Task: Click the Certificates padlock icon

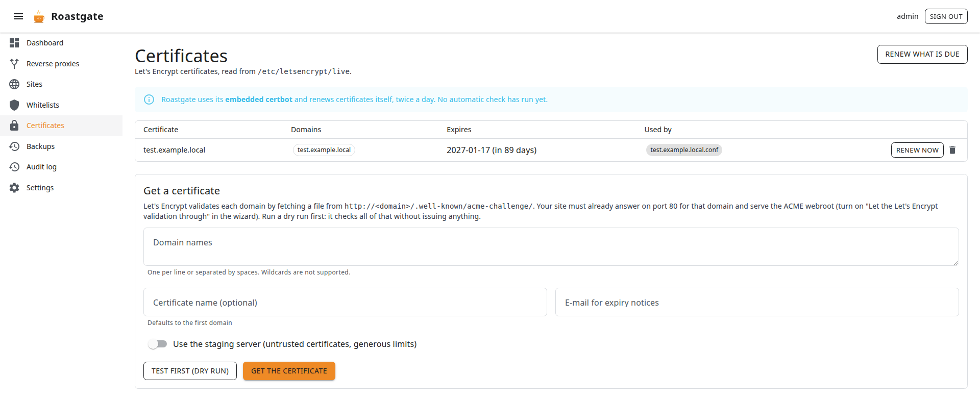Action: [14, 126]
